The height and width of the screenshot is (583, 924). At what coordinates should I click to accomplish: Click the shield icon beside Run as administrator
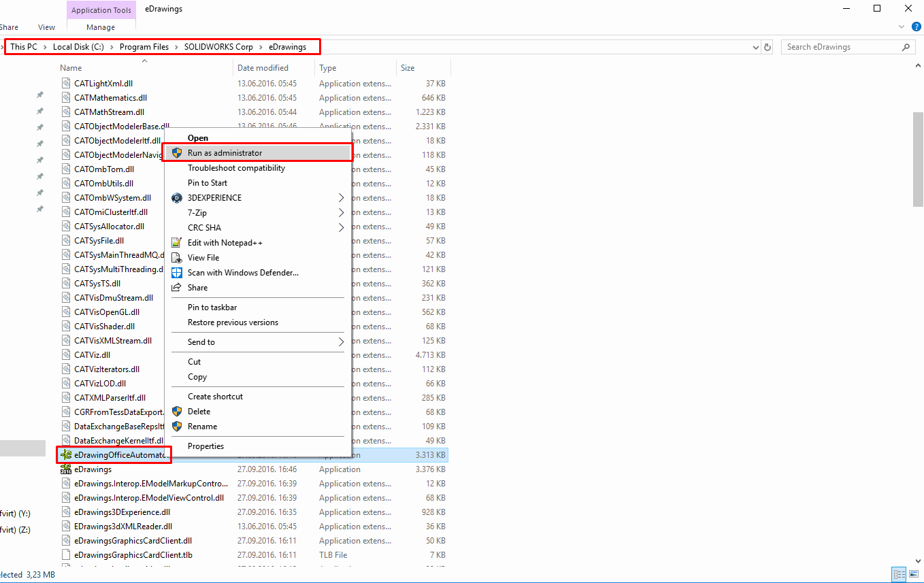pos(177,153)
